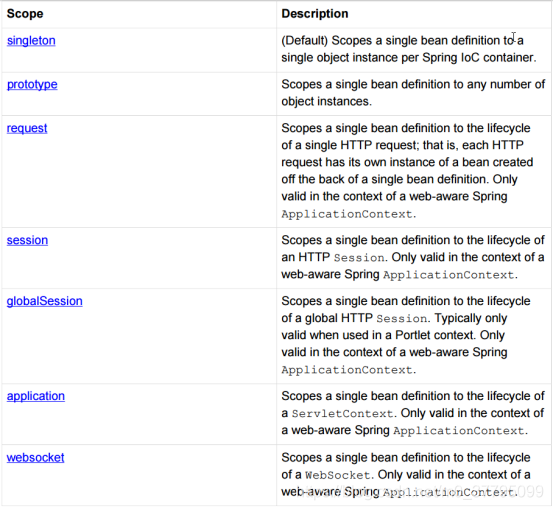Image resolution: width=553 pixels, height=510 pixels.
Task: Open the websocket scope link
Action: (35, 458)
